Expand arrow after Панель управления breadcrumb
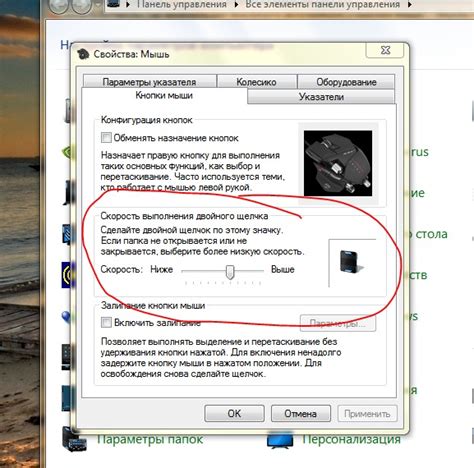The height and width of the screenshot is (468, 474). (x=236, y=5)
